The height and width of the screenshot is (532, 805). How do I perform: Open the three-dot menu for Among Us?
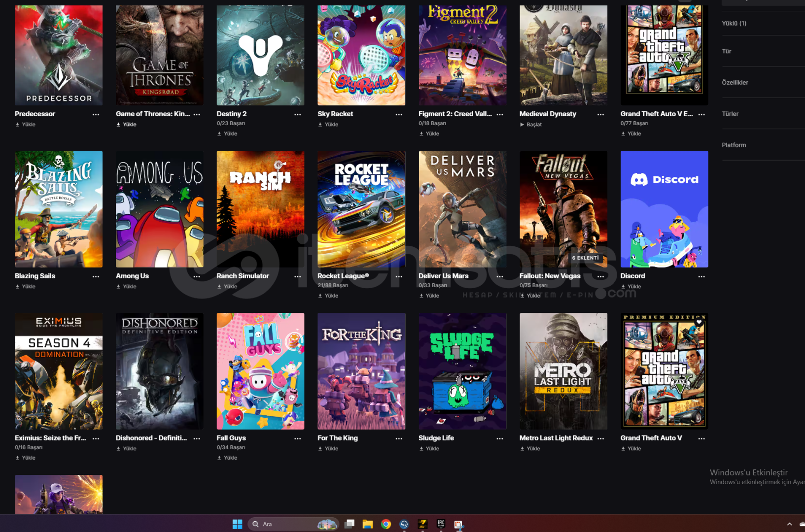coord(197,276)
